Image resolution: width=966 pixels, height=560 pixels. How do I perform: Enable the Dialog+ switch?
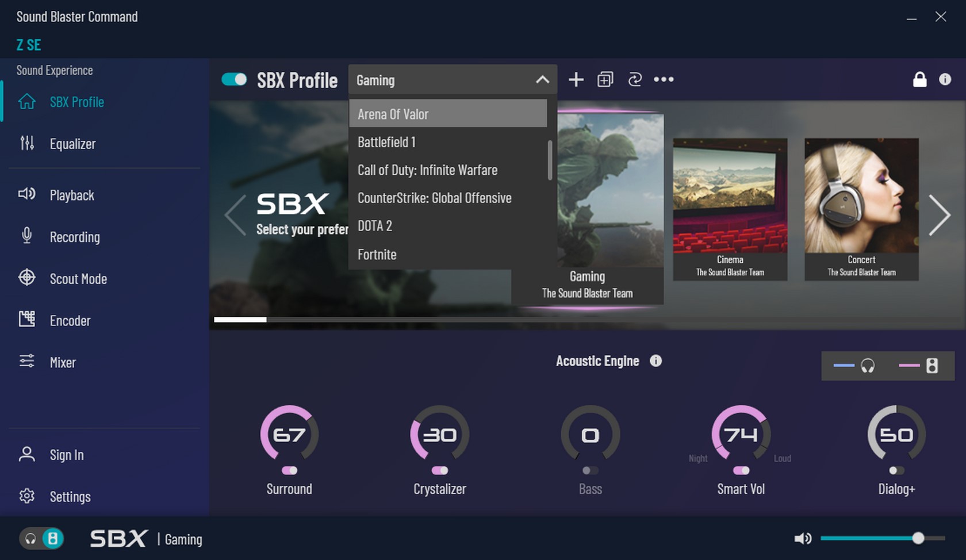[x=896, y=470]
